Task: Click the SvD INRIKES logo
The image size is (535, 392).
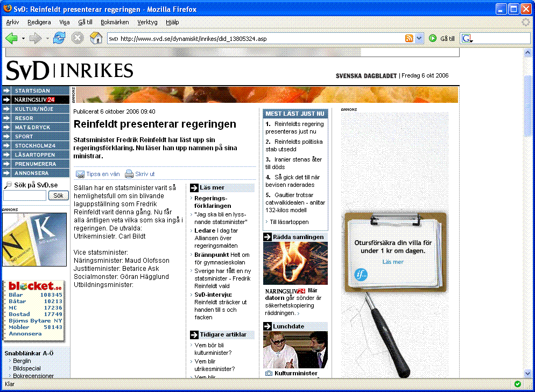Action: [69, 71]
